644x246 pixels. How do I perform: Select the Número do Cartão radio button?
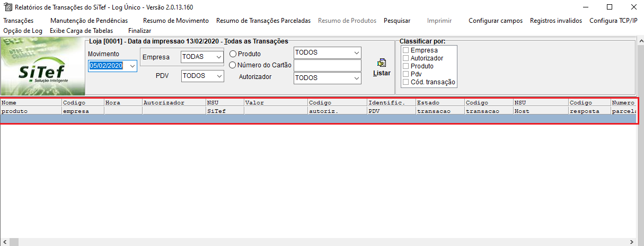(233, 65)
